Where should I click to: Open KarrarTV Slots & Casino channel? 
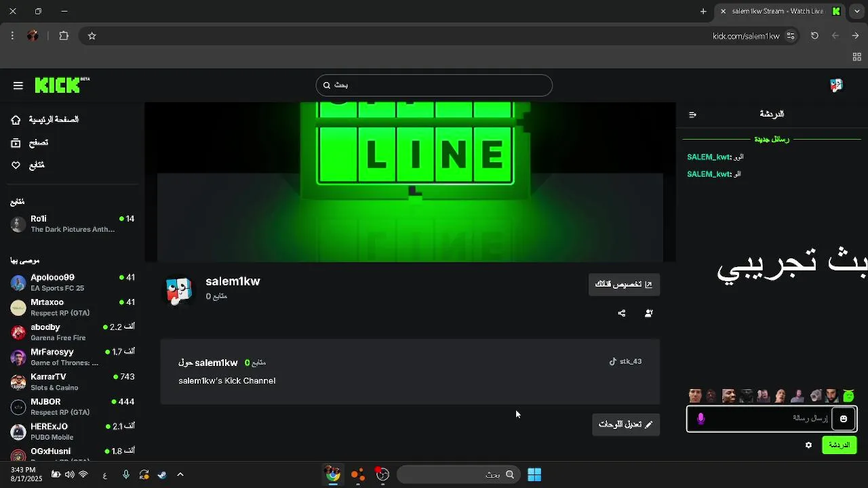point(73,382)
